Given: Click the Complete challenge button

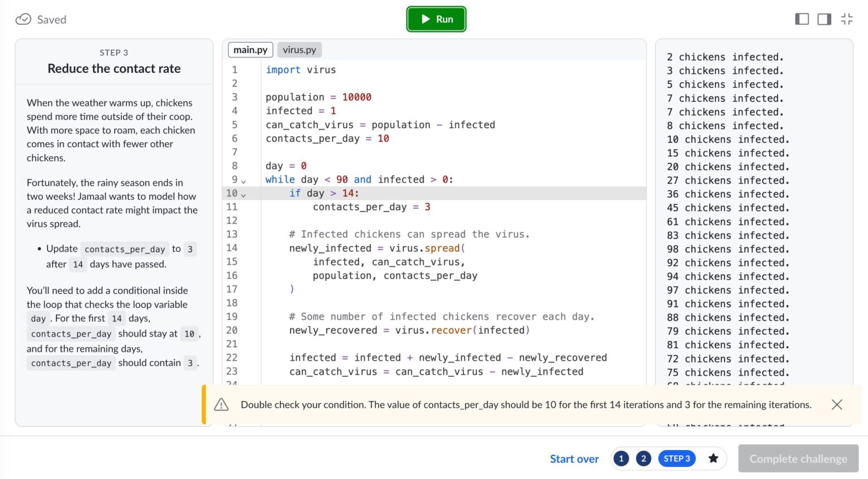Looking at the screenshot, I should click(x=798, y=459).
